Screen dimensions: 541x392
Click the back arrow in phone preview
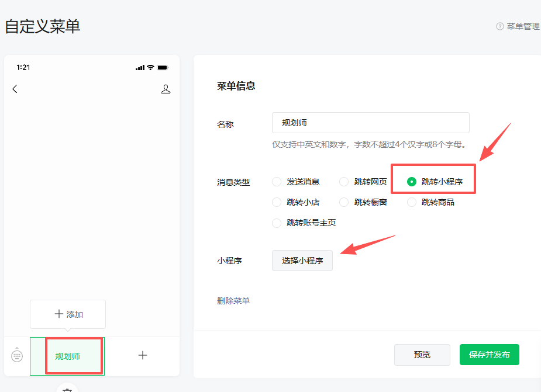tap(15, 89)
